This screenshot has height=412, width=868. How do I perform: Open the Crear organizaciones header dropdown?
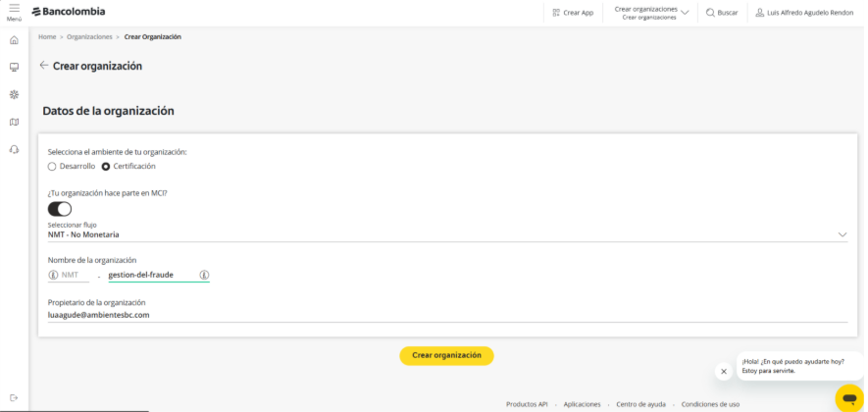tap(651, 13)
